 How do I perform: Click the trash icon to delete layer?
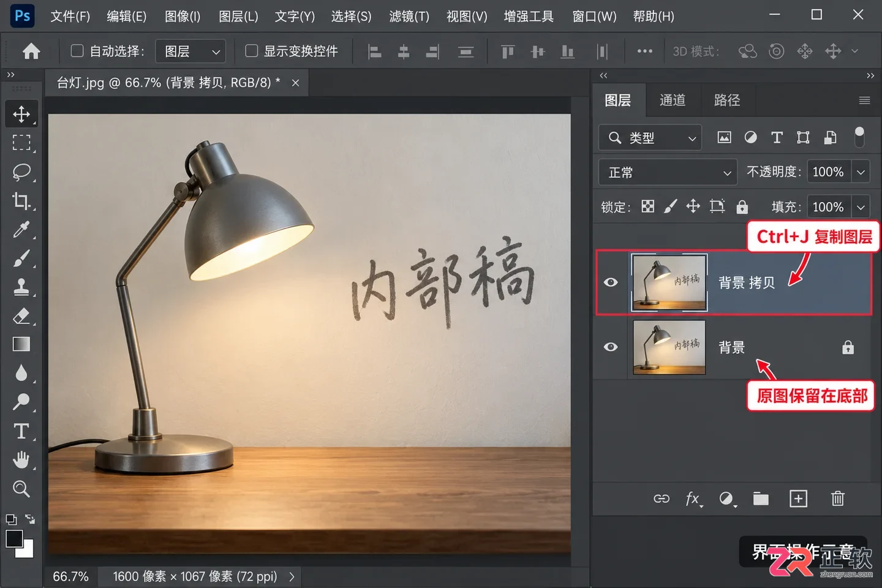(x=838, y=499)
